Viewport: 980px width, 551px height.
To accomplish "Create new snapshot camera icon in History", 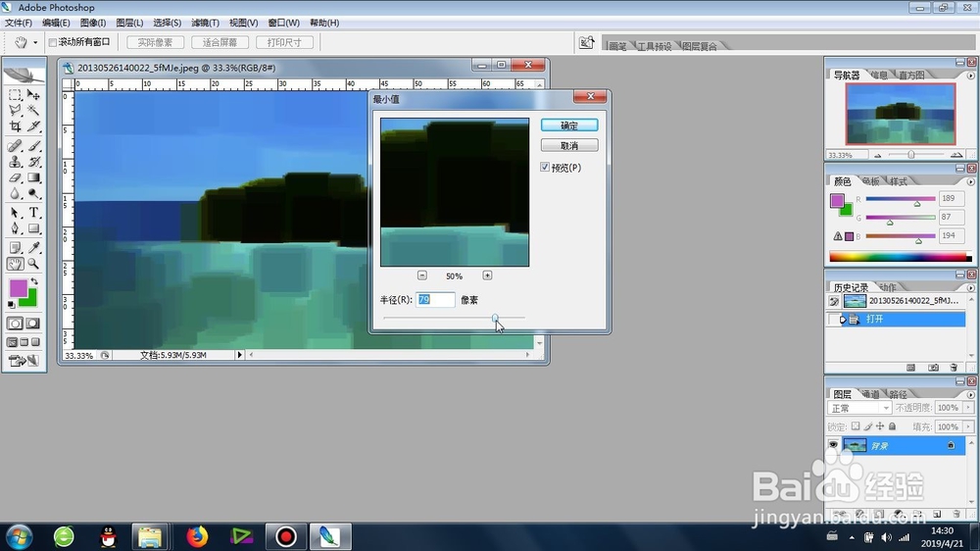I will click(933, 368).
